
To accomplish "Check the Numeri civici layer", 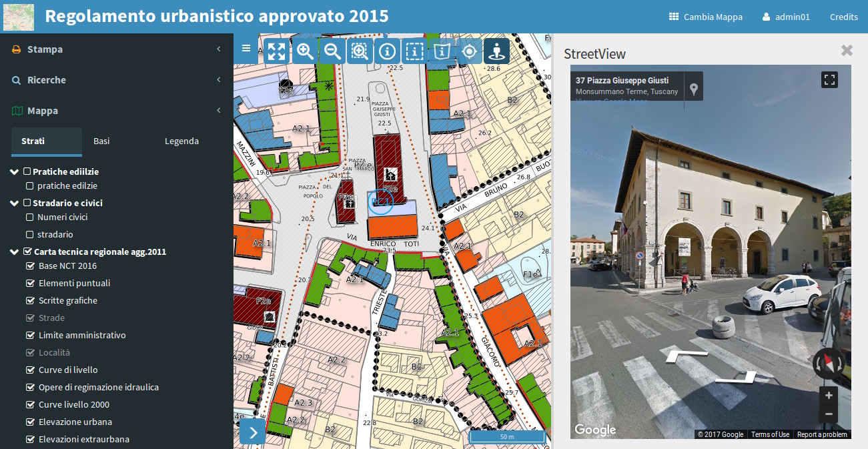I will (29, 217).
